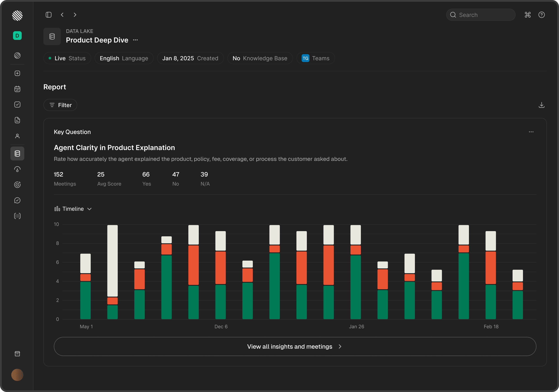Click into the Search field
The width and height of the screenshot is (559, 392).
pos(481,15)
